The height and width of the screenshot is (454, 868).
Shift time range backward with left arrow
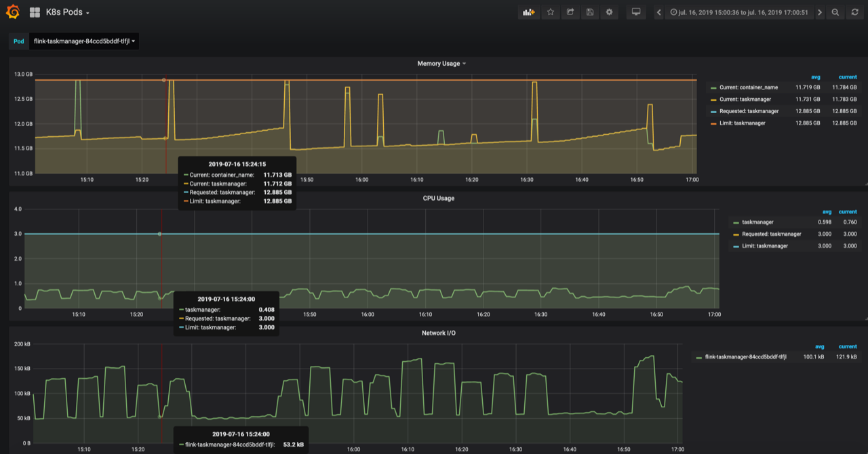pos(658,12)
